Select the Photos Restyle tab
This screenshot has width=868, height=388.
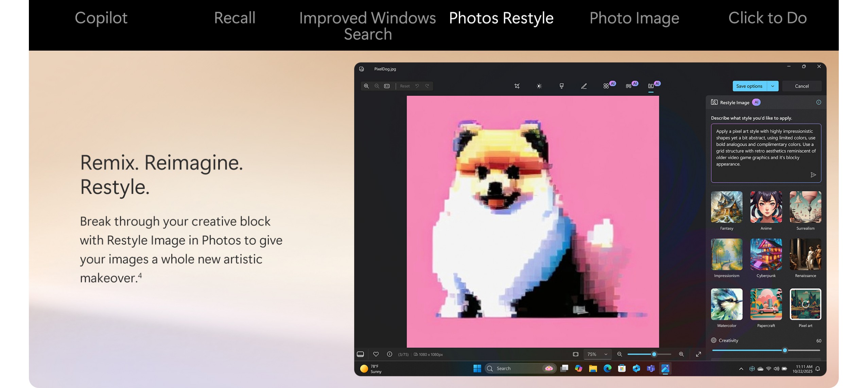click(501, 18)
